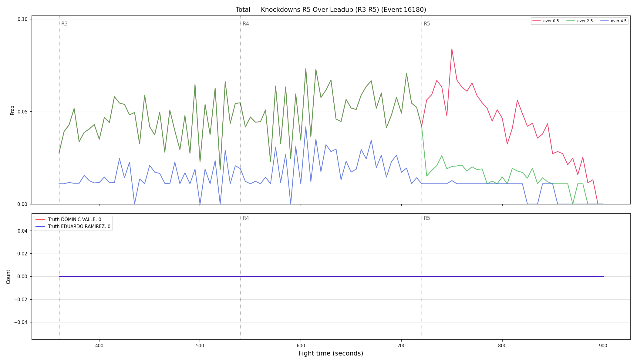The height and width of the screenshot is (364, 637).
Task: Click the −0.02 tick on the Count axis
Action: [x=21, y=300]
